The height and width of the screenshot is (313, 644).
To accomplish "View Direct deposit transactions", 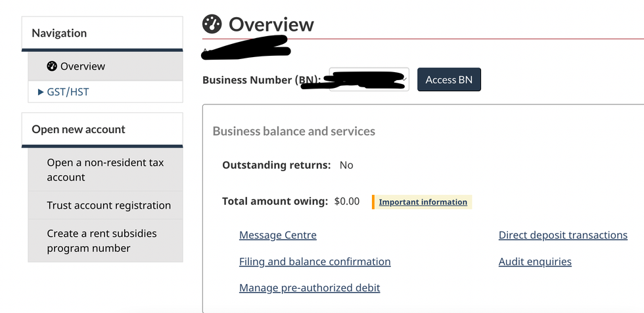I will point(563,235).
